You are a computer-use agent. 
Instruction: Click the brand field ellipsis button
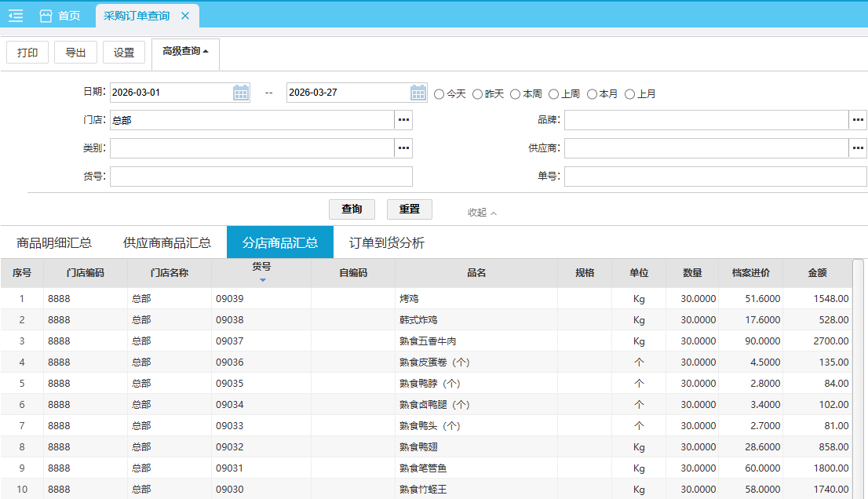[858, 120]
